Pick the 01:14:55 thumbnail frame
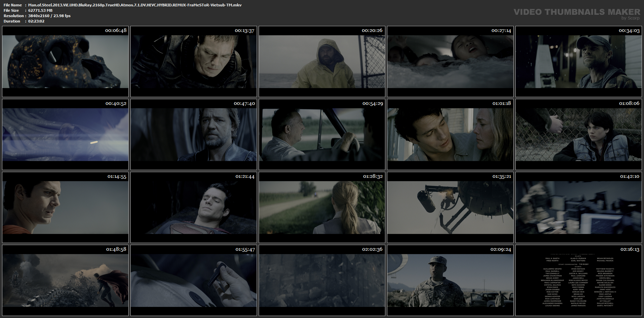Viewport: 644px width, 318px height. click(x=65, y=207)
